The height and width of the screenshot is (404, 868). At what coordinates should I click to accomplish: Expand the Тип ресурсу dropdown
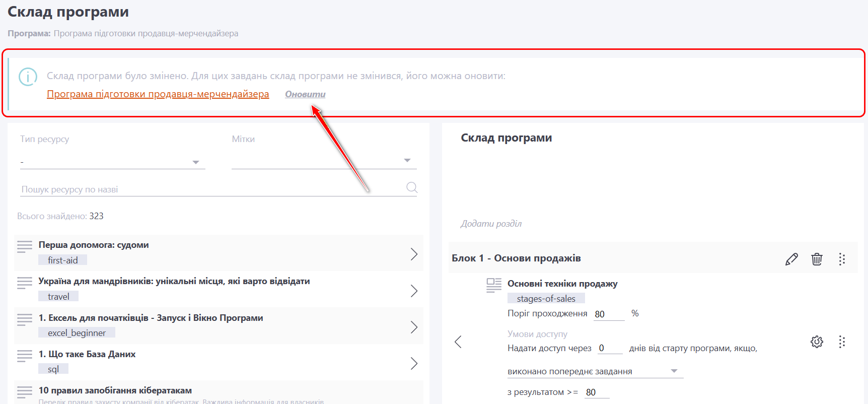pos(196,162)
